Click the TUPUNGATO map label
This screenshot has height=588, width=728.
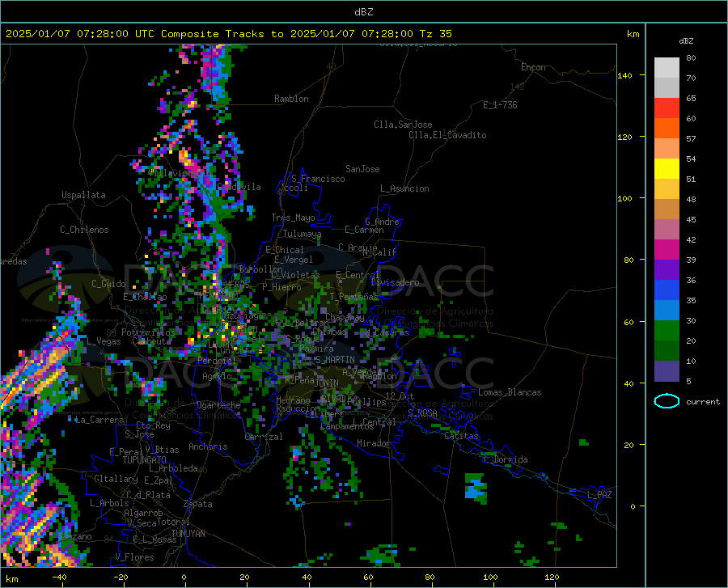tap(145, 460)
